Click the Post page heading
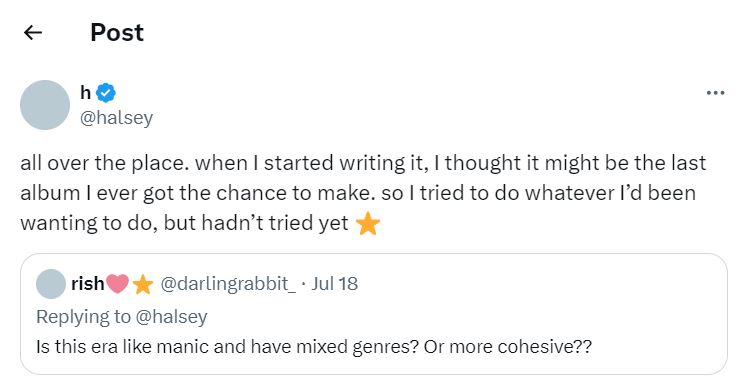 coord(117,33)
